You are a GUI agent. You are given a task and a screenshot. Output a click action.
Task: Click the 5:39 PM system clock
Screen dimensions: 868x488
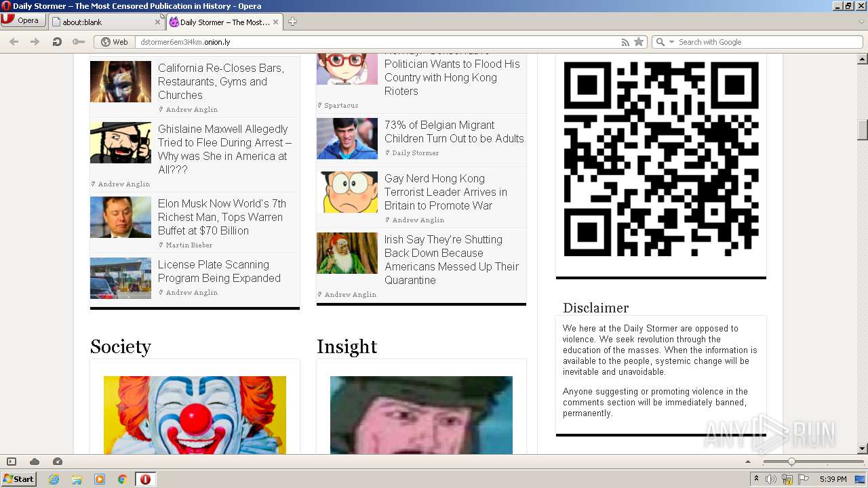pyautogui.click(x=833, y=479)
